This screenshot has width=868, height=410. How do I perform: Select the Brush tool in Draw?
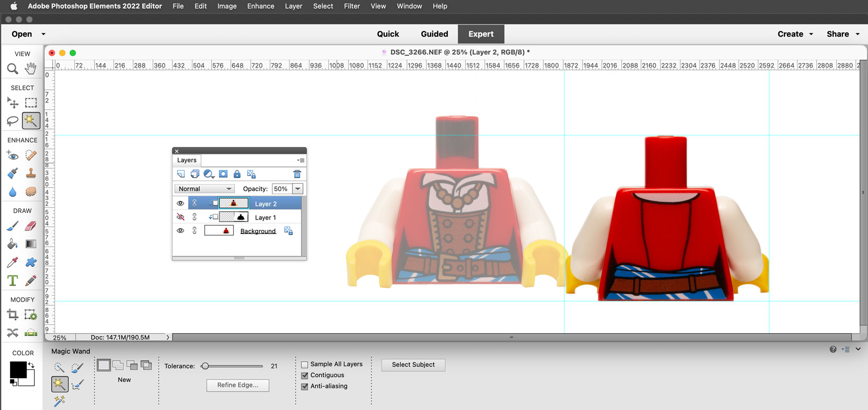(x=13, y=226)
